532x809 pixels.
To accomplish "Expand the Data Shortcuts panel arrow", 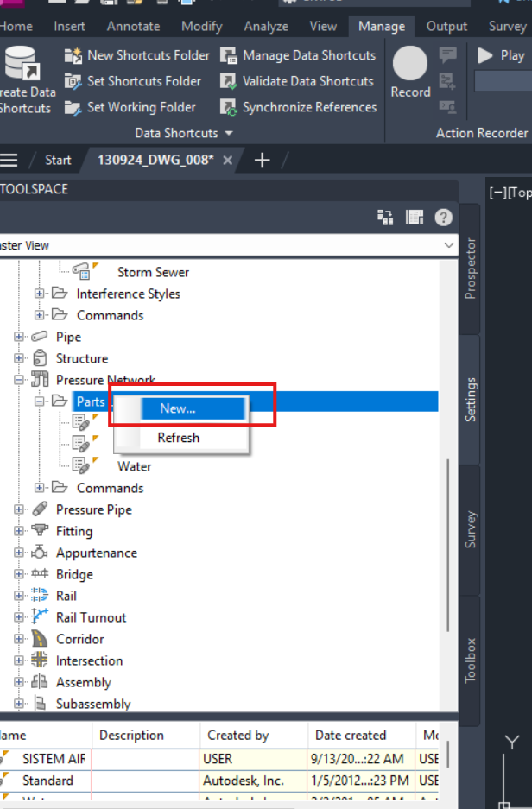I will point(229,133).
